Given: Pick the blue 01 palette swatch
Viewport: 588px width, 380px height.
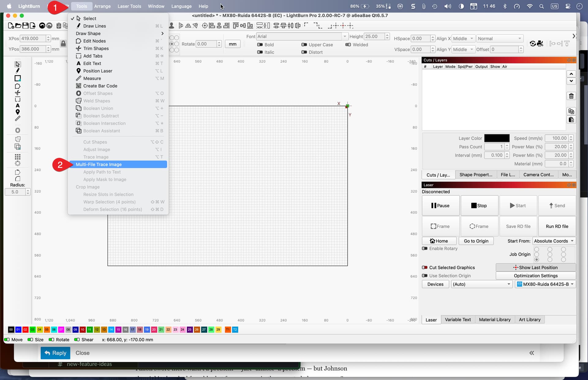Looking at the screenshot, I should pos(18,329).
